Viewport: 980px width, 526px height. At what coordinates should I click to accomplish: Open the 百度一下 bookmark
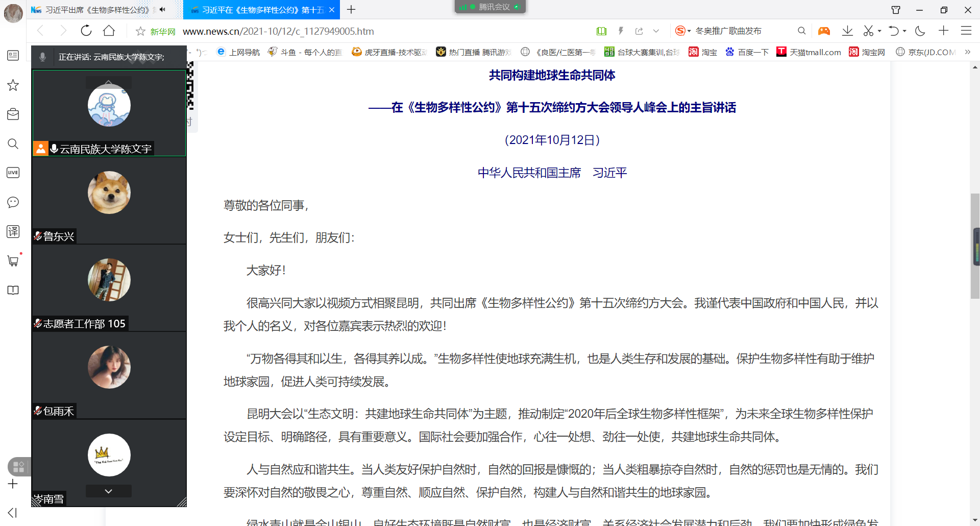(x=747, y=52)
